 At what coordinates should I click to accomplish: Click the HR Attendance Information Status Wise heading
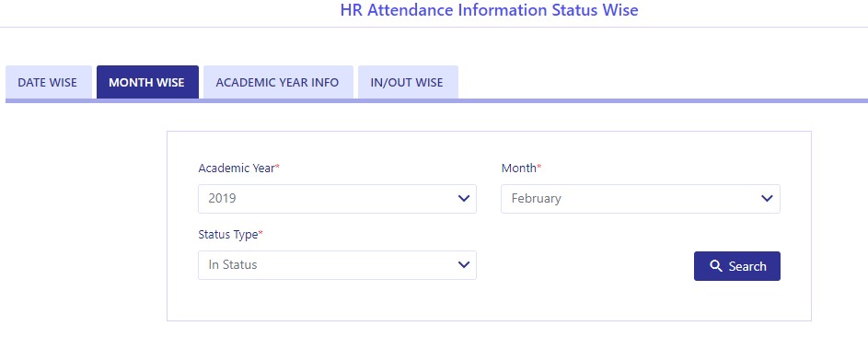coord(490,9)
